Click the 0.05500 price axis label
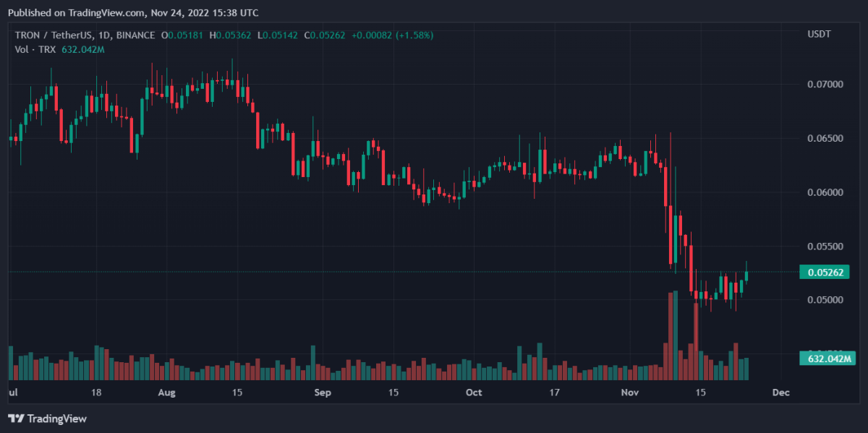Image resolution: width=868 pixels, height=433 pixels. click(x=825, y=246)
